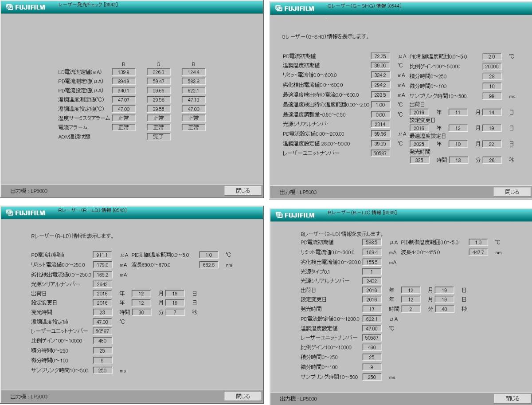The image size is (532, 405).
Task: Select B laser 発光時間 hours field 17
Action: click(x=372, y=309)
